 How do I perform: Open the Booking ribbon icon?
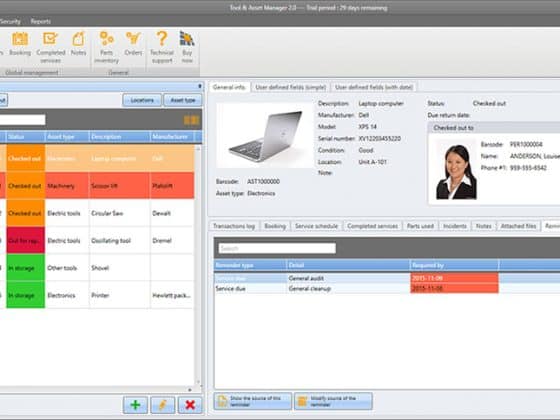(x=20, y=44)
